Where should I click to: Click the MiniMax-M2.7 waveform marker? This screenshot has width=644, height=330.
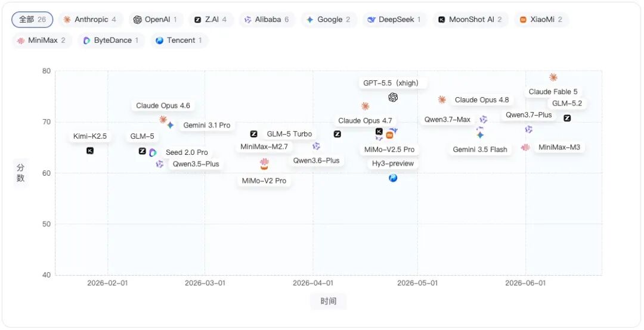point(265,161)
